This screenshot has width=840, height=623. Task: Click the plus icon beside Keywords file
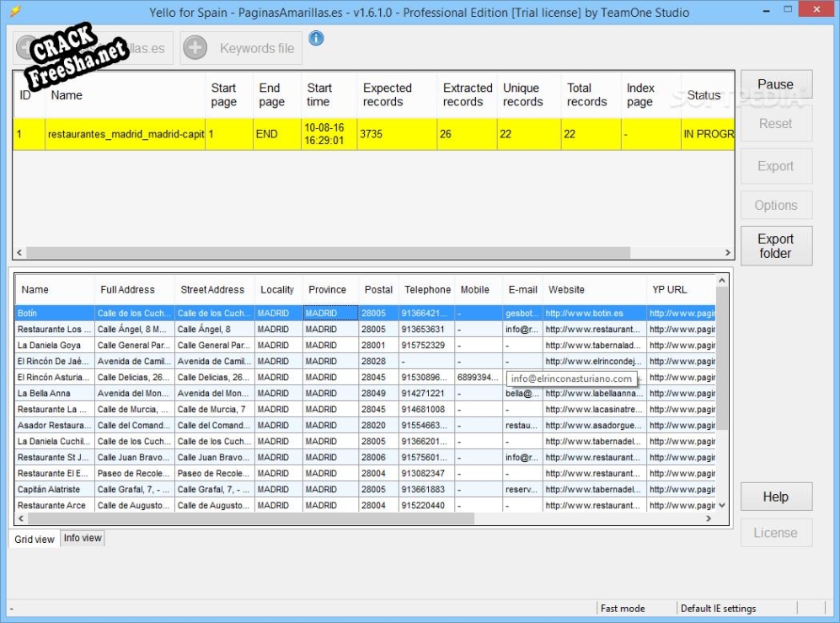tap(195, 48)
